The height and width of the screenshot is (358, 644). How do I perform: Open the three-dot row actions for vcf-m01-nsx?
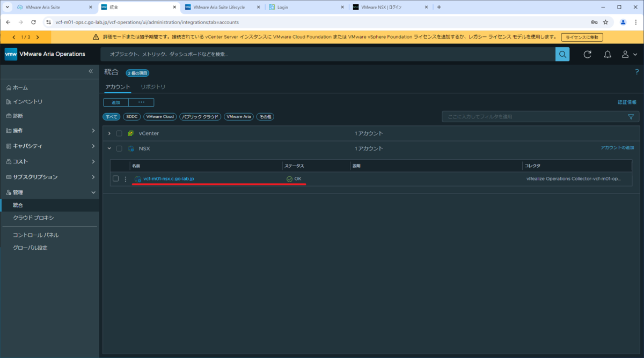(126, 178)
